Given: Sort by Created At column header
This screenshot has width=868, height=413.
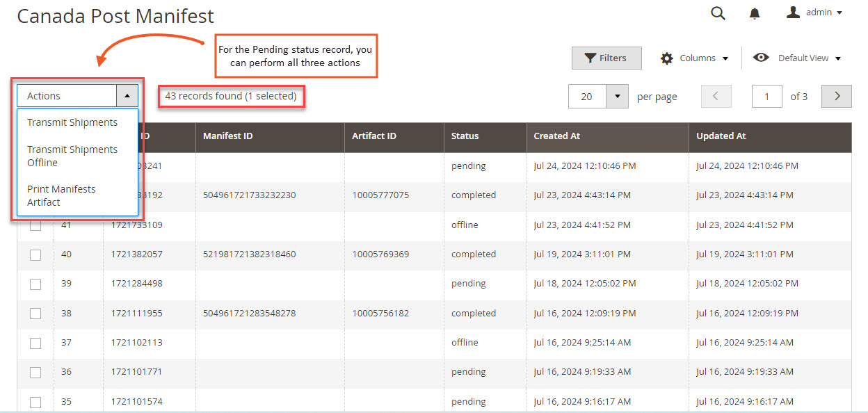Looking at the screenshot, I should pos(608,136).
